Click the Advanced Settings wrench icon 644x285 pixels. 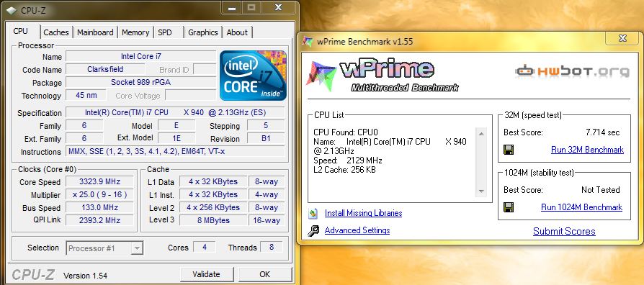(313, 231)
